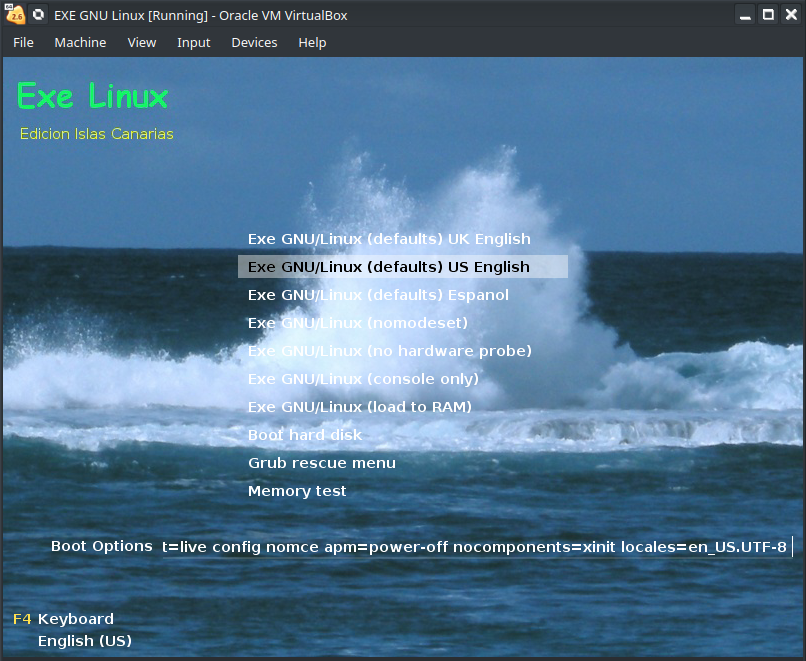Select Exe GNU/Linux (no hardware probe)
Viewport: 806px width, 661px height.
(x=390, y=351)
